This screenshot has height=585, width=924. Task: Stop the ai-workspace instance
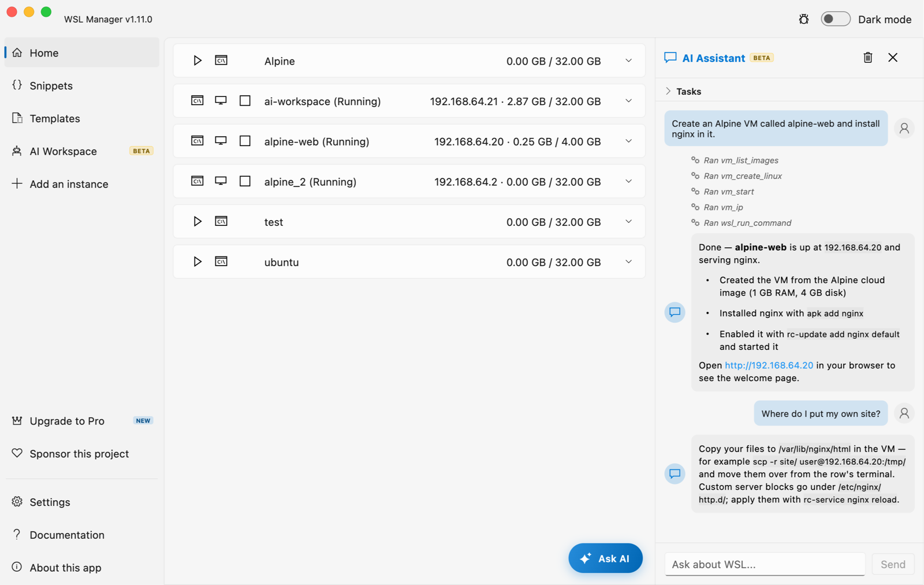pyautogui.click(x=245, y=100)
